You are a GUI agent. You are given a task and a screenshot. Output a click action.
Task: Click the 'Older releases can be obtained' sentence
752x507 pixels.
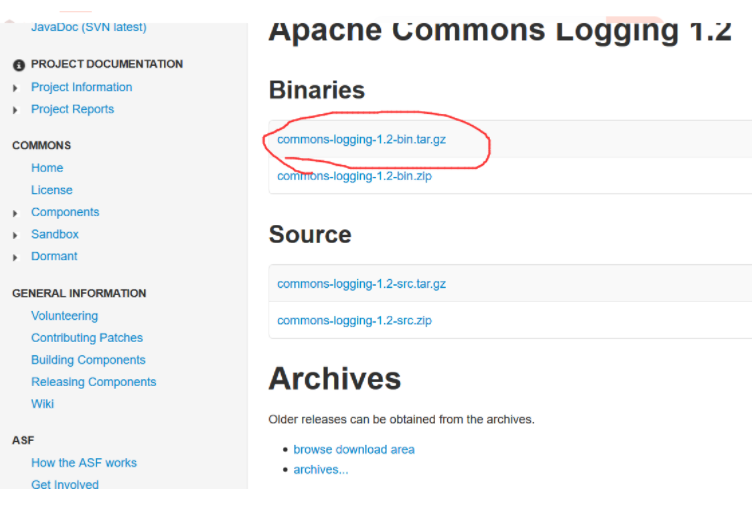[x=401, y=420]
